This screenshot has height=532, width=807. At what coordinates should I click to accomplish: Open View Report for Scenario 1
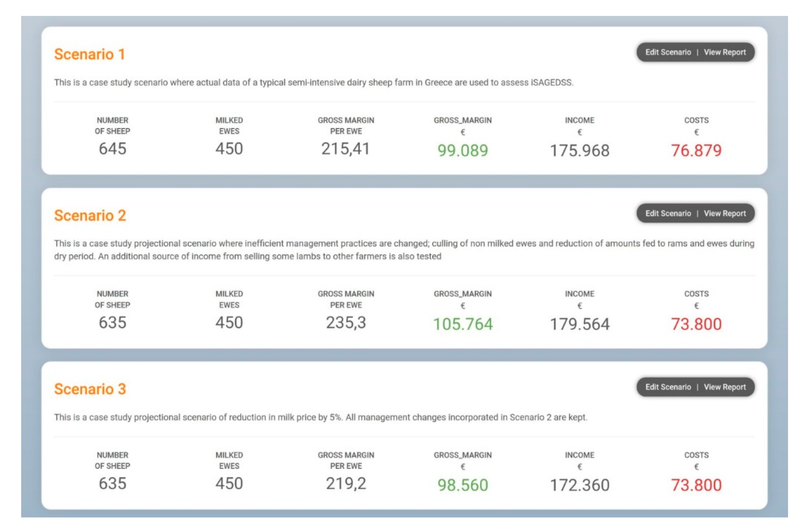[x=725, y=52]
